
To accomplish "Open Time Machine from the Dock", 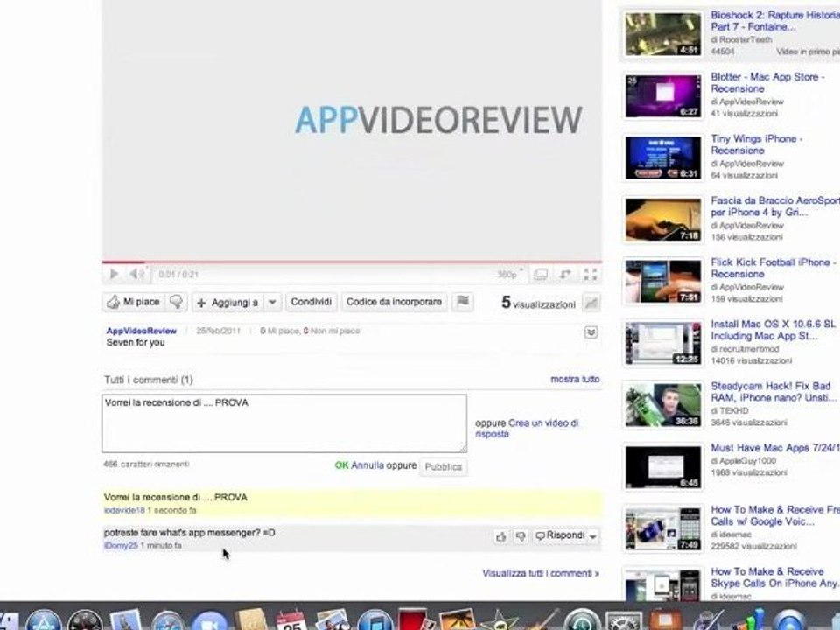I will [x=583, y=620].
